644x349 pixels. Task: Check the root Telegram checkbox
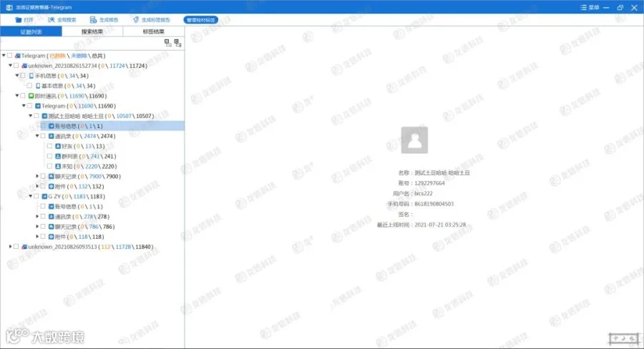[10, 56]
